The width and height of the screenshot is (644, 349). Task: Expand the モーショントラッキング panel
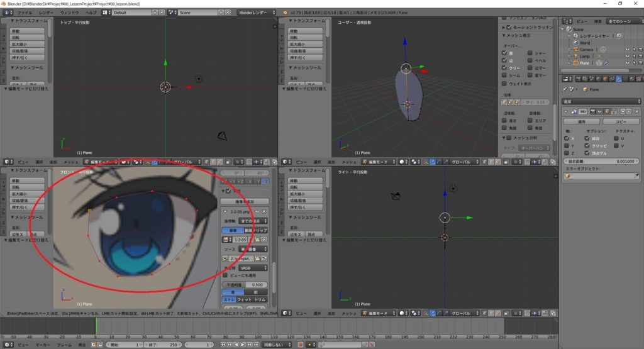coord(504,27)
